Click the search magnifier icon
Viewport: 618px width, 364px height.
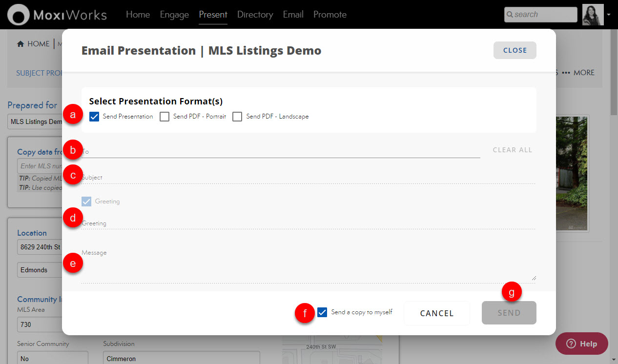(510, 15)
